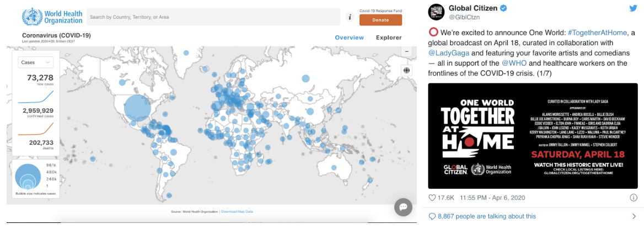Click 8,867 people are talking about this

pos(487,216)
